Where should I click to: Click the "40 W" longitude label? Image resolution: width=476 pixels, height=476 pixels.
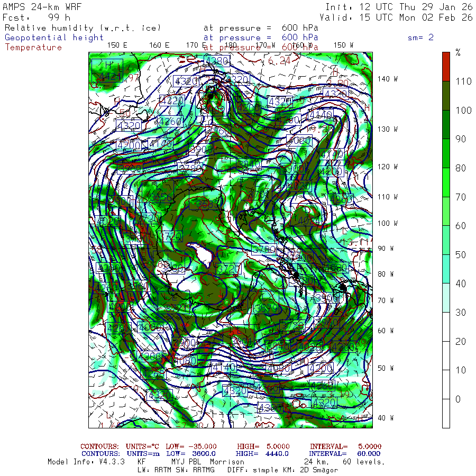[386, 418]
